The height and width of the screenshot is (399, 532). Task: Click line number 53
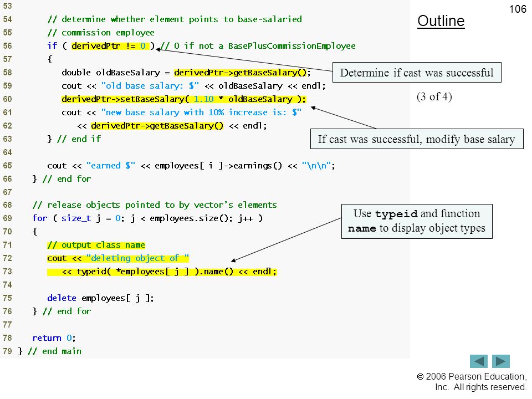point(7,6)
